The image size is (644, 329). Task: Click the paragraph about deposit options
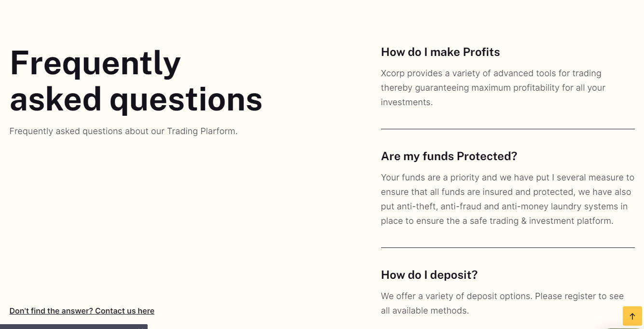click(x=502, y=303)
